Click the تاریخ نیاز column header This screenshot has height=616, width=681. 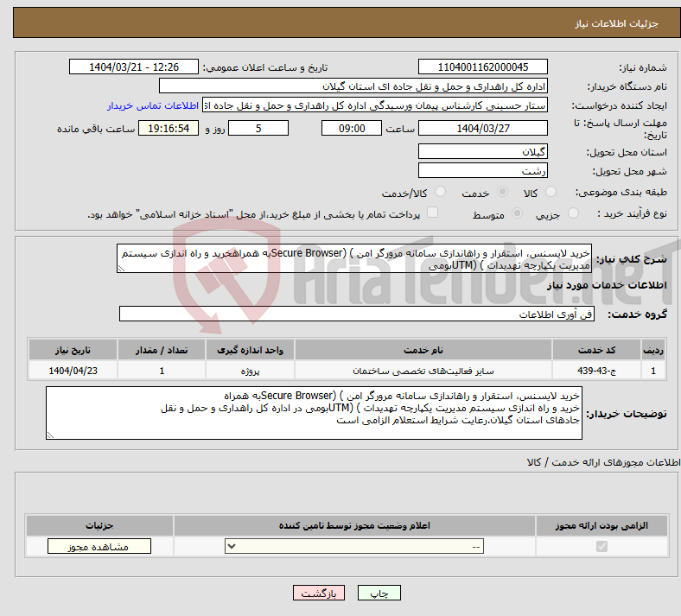tap(73, 350)
